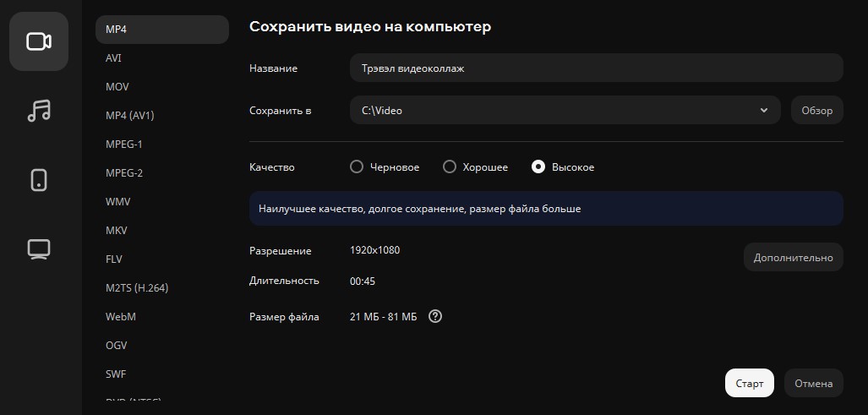This screenshot has width=868, height=415.
Task: Switch to the audio export icon
Action: (39, 111)
